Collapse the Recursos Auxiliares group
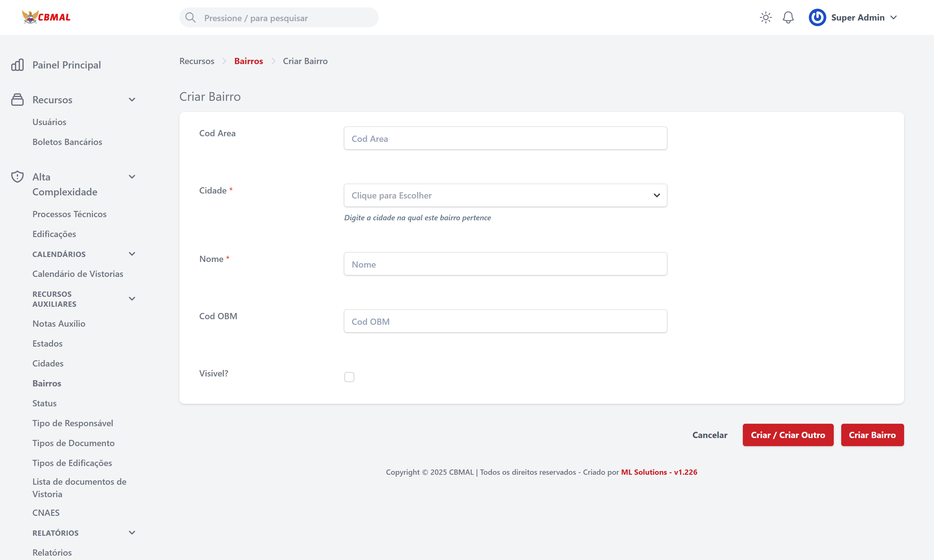The width and height of the screenshot is (934, 560). pyautogui.click(x=132, y=299)
